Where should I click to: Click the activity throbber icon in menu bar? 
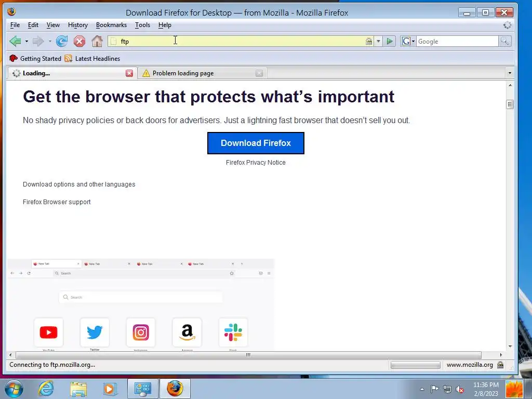pos(507,25)
